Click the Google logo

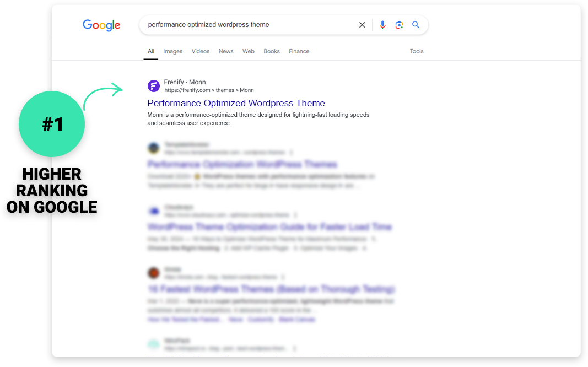(x=101, y=25)
